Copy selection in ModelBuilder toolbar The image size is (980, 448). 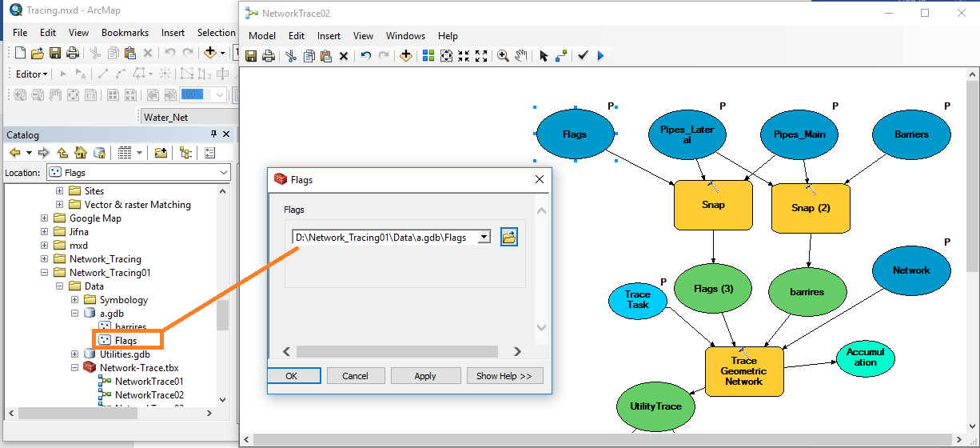(x=309, y=56)
